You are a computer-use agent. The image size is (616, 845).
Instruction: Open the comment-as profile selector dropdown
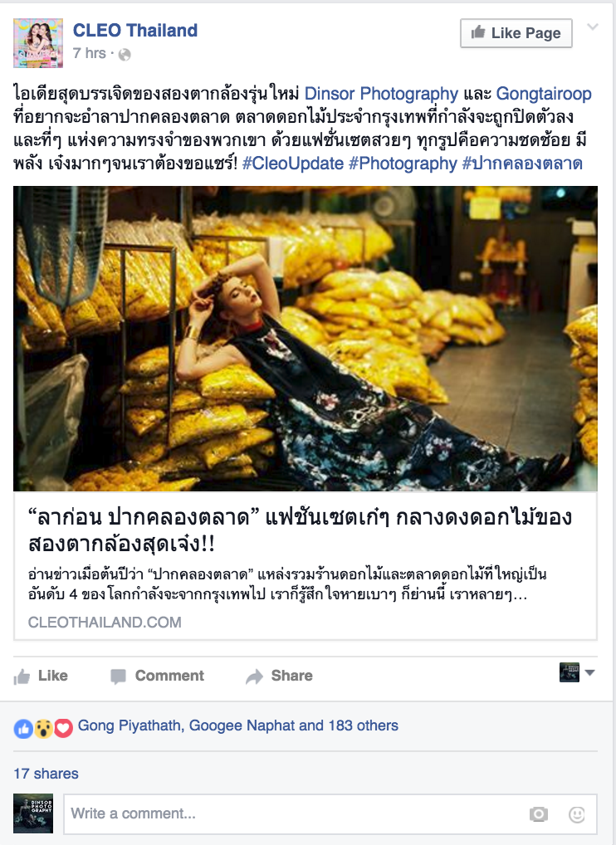[577, 672]
